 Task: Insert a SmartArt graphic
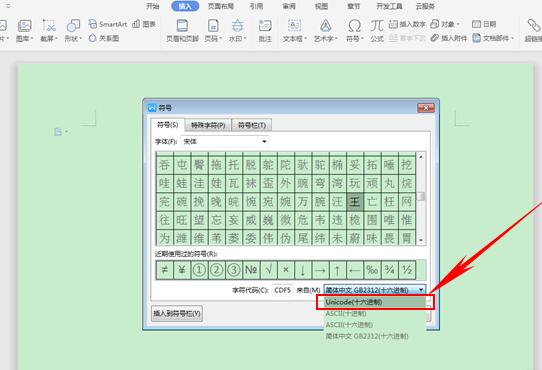pos(108,24)
